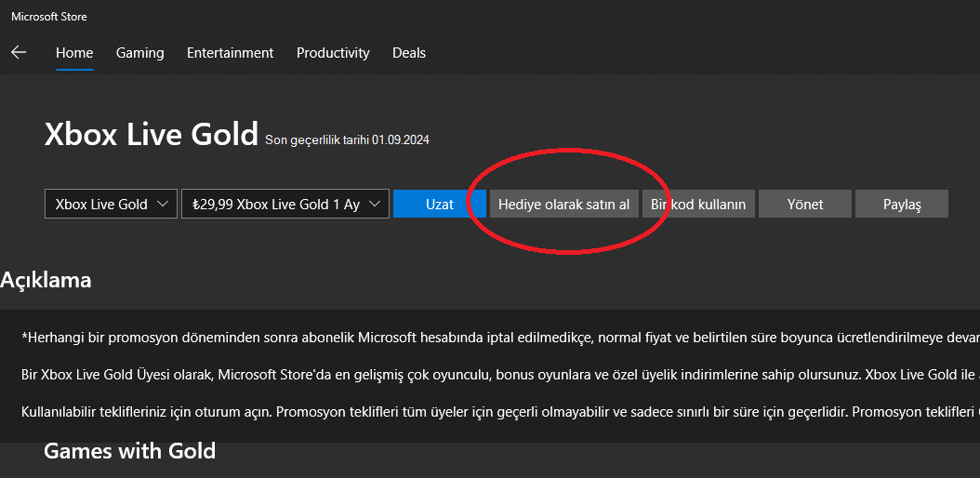Select the Productivity tab

point(333,53)
